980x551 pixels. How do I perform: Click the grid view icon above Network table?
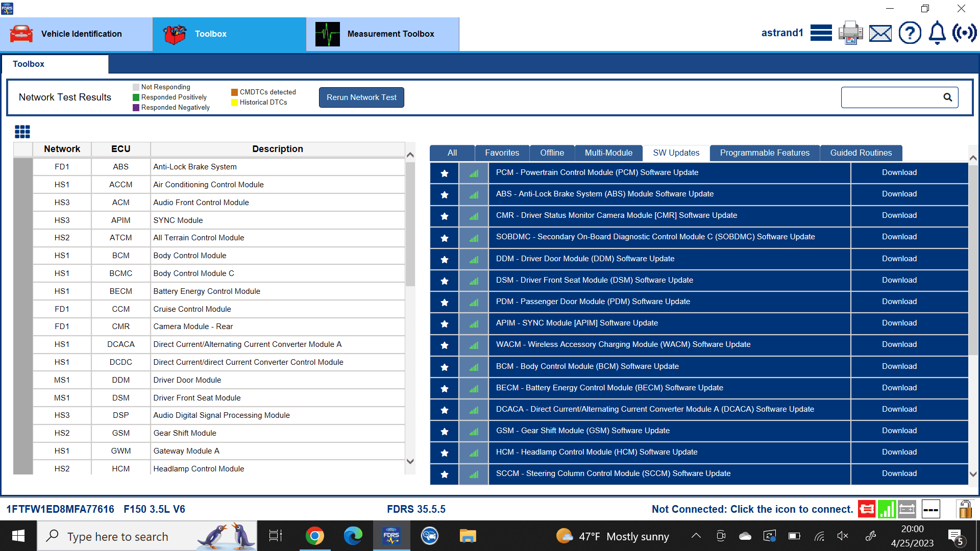[x=22, y=132]
